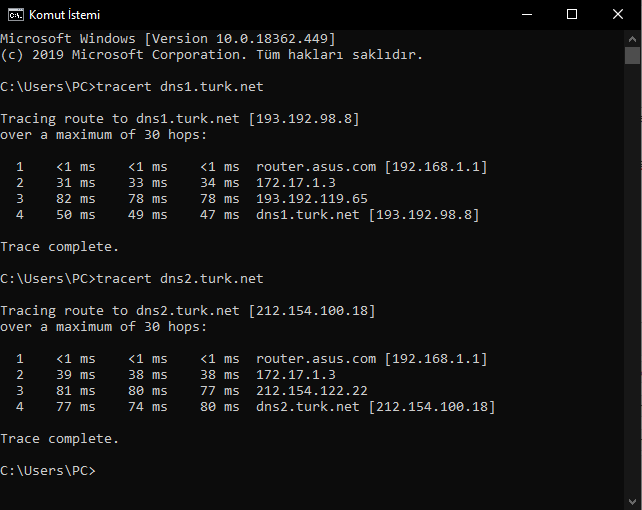Viewport: 642px width, 510px height.
Task: Click first 'Trace complete.' message
Action: 60,247
